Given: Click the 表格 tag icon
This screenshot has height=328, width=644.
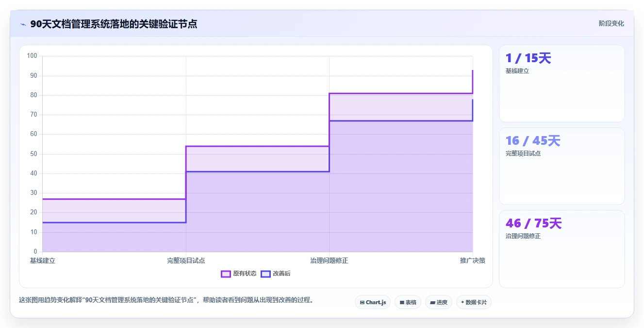Looking at the screenshot, I should pos(402,302).
